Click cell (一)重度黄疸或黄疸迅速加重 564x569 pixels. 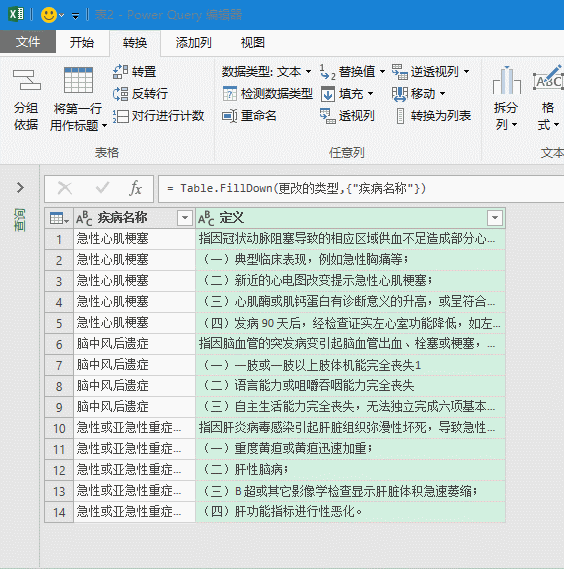coord(351,449)
